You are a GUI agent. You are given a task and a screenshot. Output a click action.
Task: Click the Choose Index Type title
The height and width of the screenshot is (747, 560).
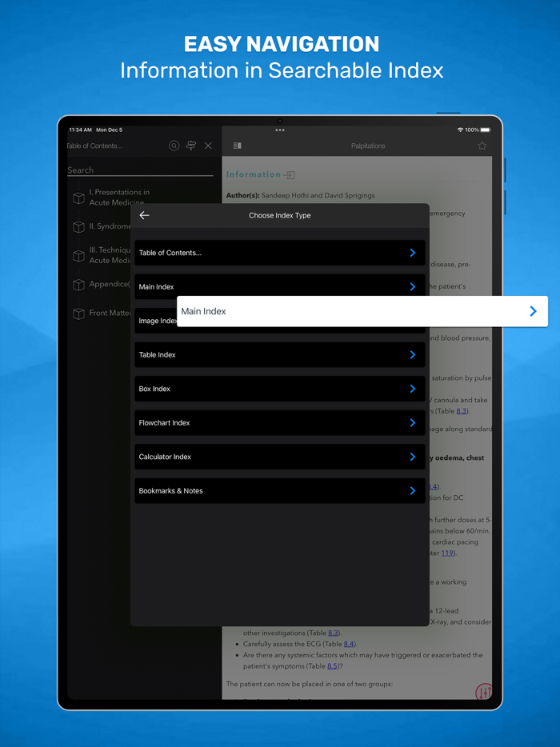click(280, 215)
